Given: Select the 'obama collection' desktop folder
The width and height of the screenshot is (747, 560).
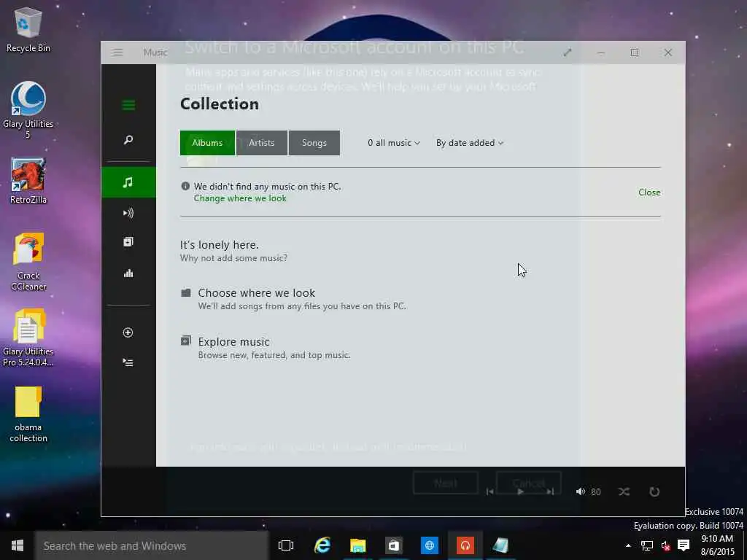Looking at the screenshot, I should (x=28, y=414).
